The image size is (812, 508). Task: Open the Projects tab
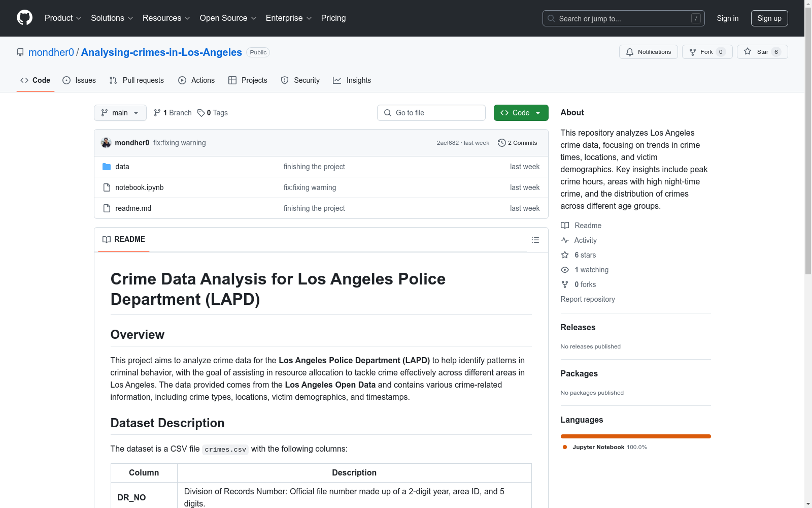click(248, 80)
